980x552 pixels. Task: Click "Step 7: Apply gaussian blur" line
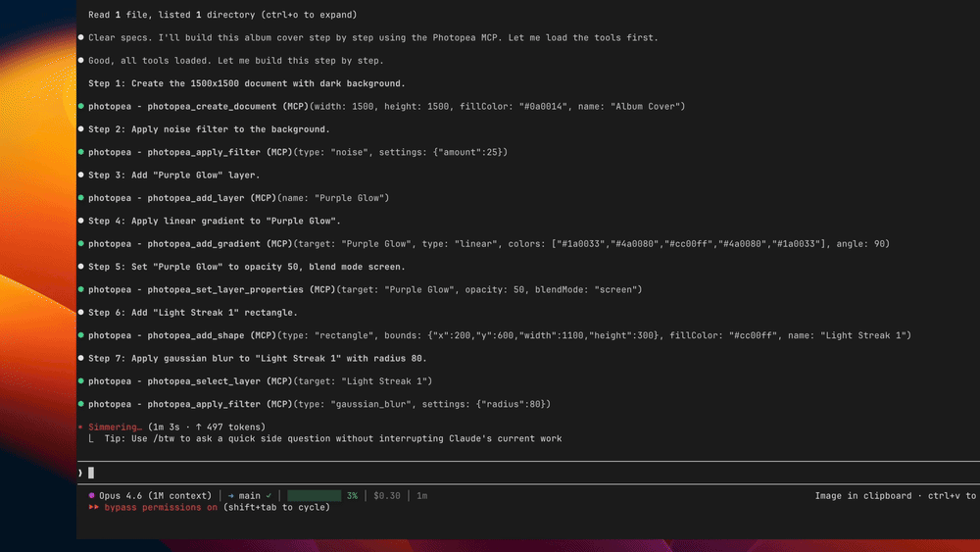click(258, 358)
